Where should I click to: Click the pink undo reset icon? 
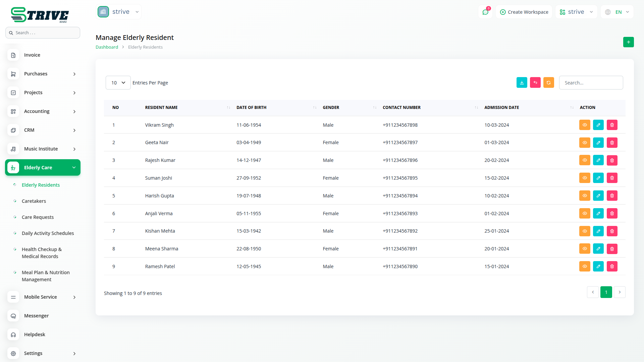coord(535,83)
